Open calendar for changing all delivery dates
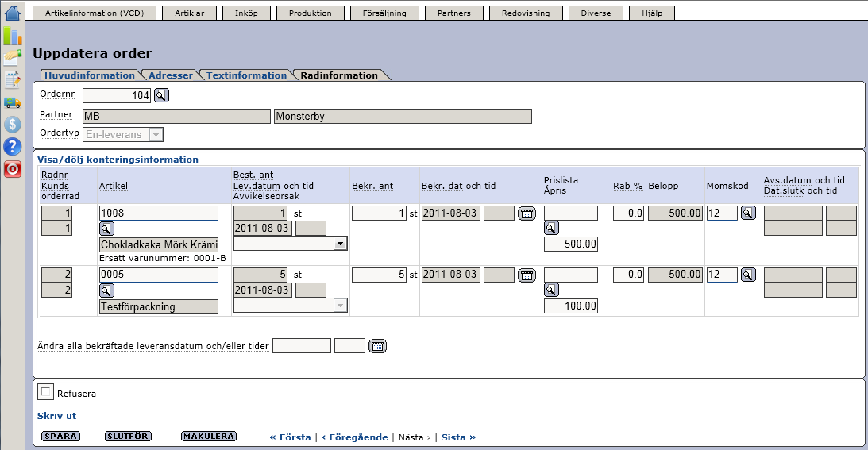 click(x=377, y=347)
